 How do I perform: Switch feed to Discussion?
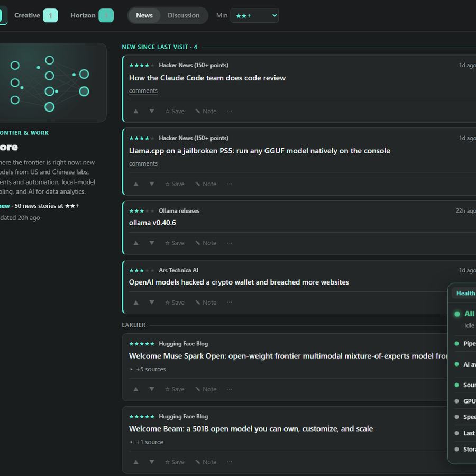(184, 15)
